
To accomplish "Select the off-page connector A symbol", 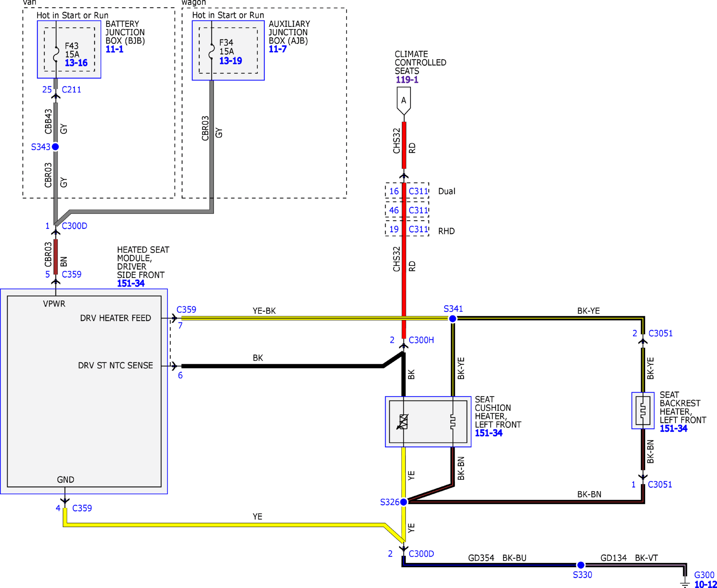I will (404, 101).
